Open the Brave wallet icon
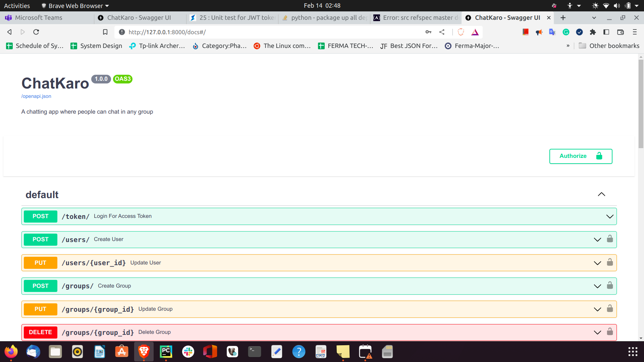This screenshot has width=644, height=362. coord(620,32)
